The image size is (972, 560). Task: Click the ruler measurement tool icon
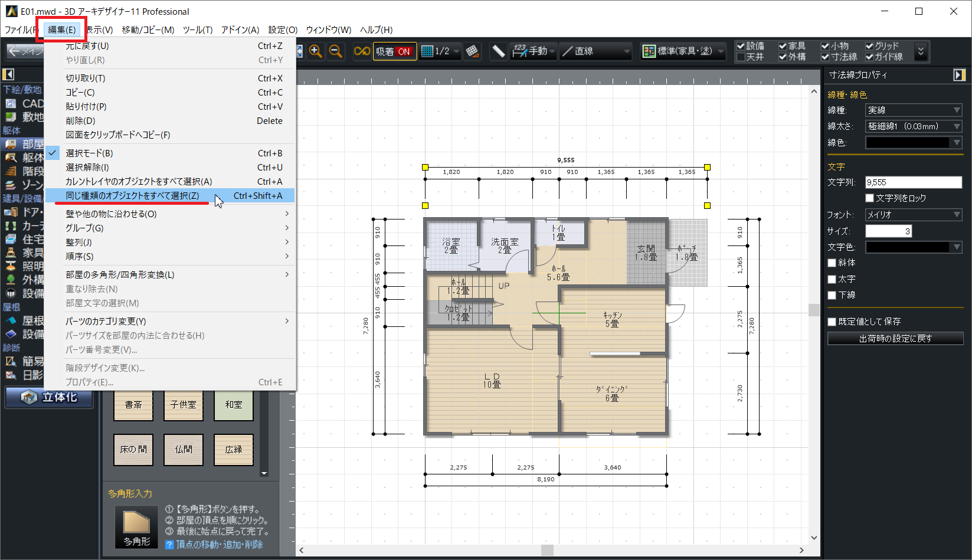tap(498, 51)
